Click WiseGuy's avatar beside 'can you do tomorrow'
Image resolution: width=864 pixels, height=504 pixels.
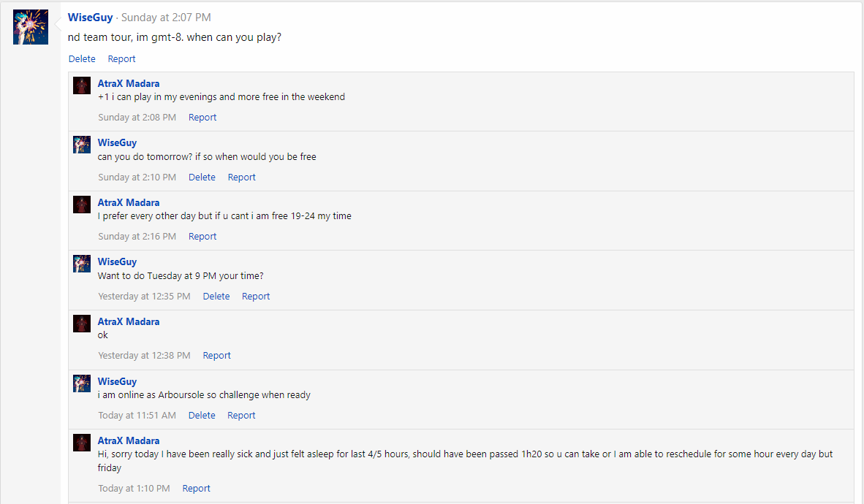[x=82, y=145]
